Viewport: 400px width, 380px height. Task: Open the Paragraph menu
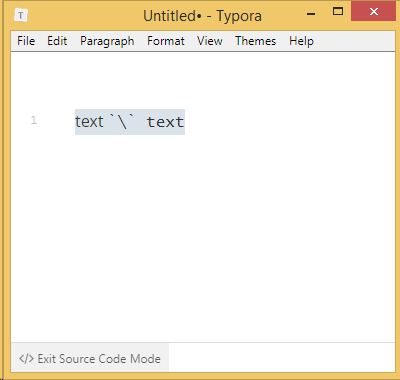107,41
